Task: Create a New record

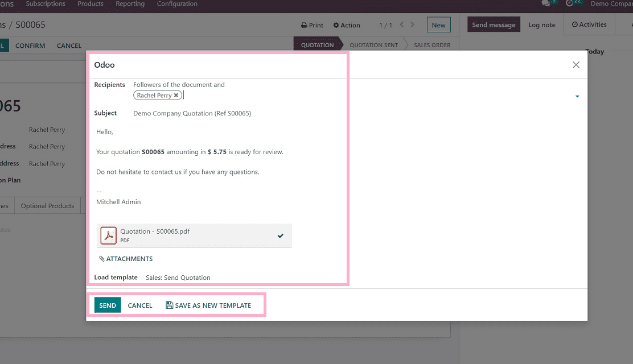Action: point(439,25)
